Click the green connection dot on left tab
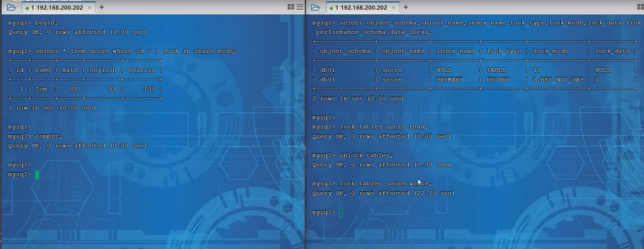 pyautogui.click(x=27, y=8)
